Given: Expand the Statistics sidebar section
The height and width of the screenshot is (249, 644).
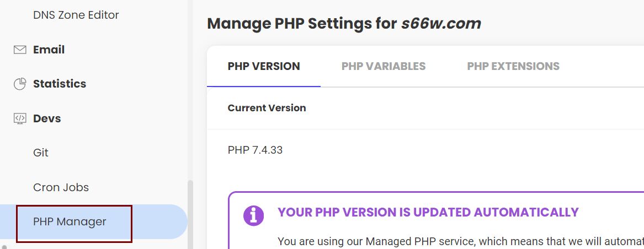Looking at the screenshot, I should (x=60, y=84).
